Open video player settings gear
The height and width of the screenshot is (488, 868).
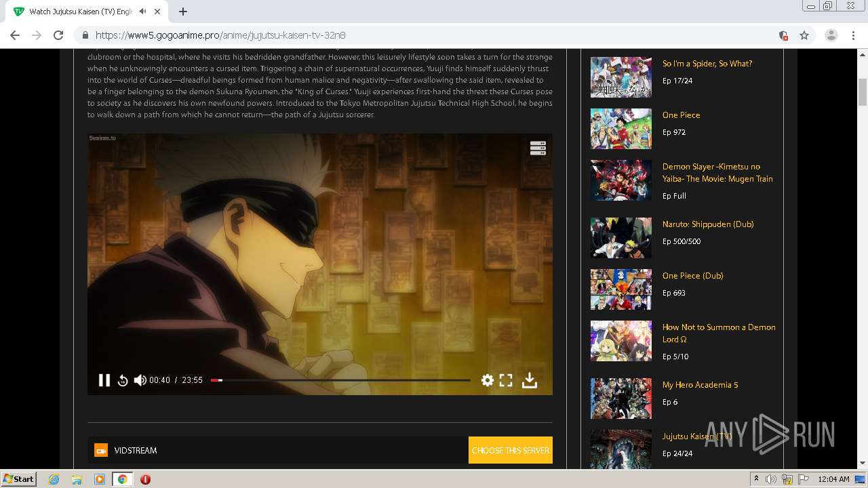coord(488,380)
